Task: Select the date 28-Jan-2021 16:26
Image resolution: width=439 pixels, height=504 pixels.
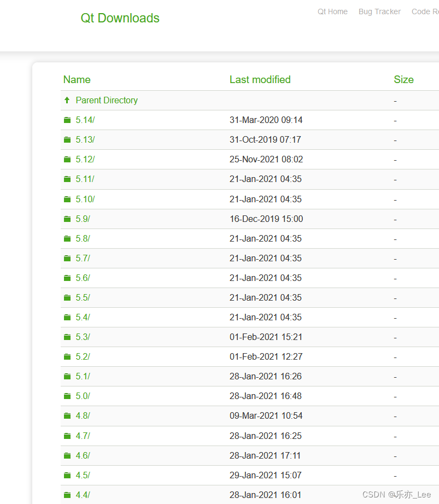Action: [x=266, y=376]
